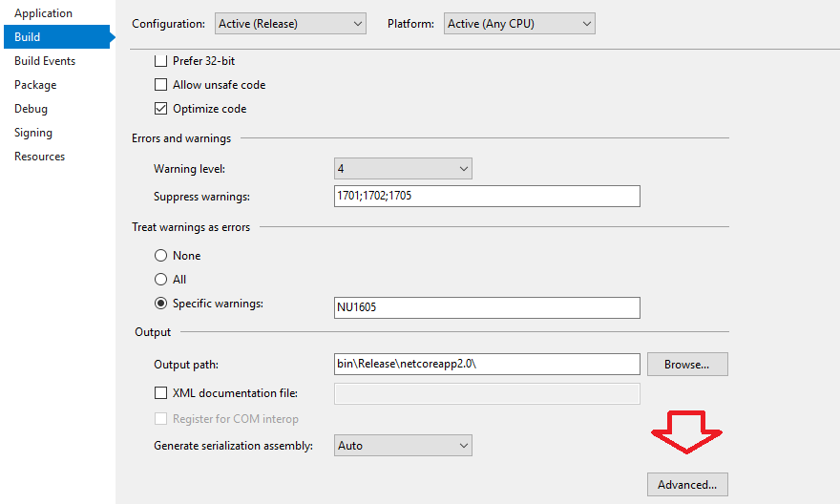Viewport: 840px width, 504px height.
Task: Expand the Platform dropdown
Action: [519, 24]
